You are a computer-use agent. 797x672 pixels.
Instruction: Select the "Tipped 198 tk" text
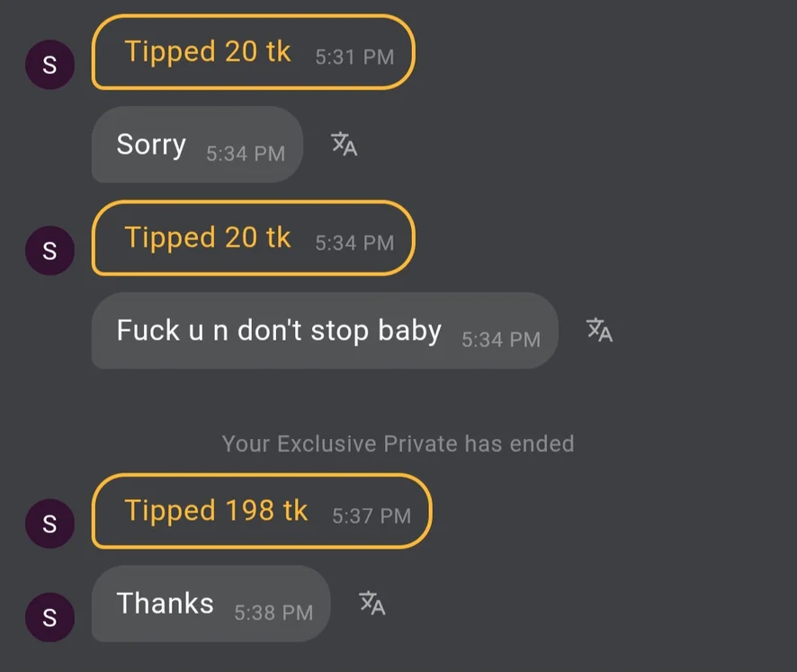click(216, 511)
